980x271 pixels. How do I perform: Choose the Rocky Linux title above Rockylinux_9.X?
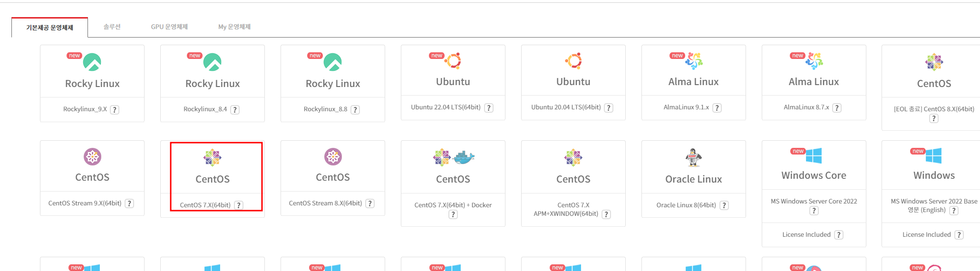tap(92, 84)
